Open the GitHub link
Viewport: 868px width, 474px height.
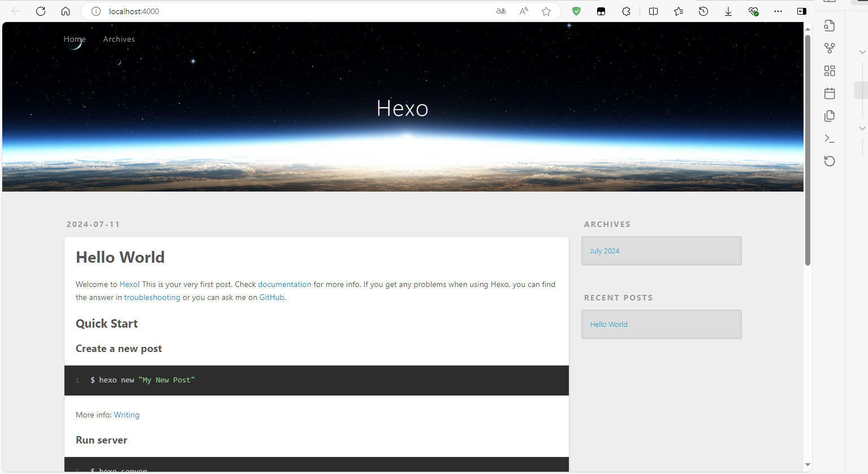pos(271,297)
